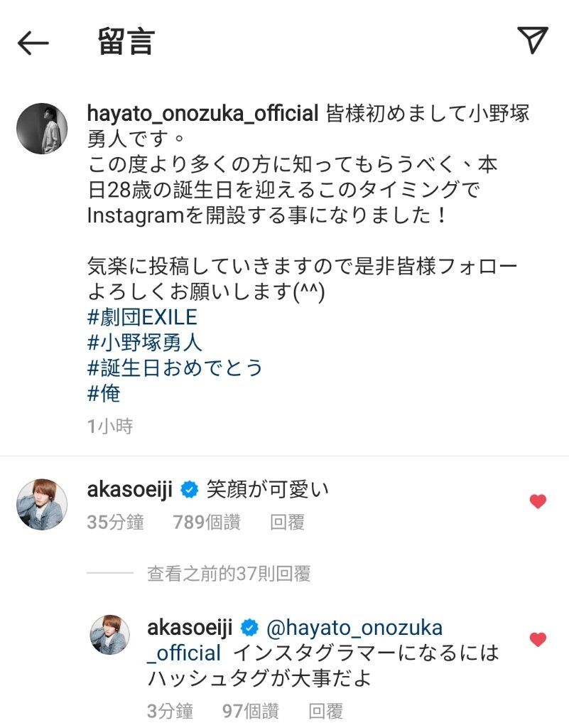Open hashtag #誕生日おめでとう
Viewport: 569px width, 728px height.
[175, 368]
